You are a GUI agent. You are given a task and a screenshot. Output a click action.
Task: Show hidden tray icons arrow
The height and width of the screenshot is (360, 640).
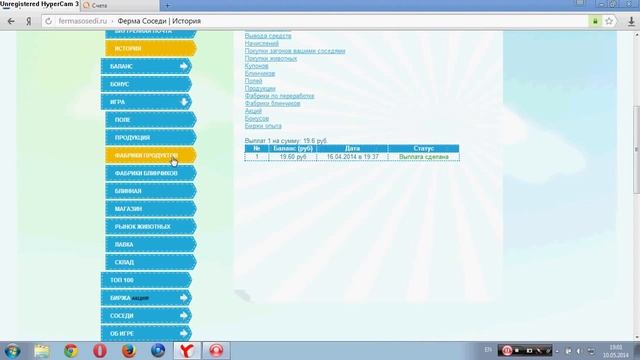pos(557,351)
